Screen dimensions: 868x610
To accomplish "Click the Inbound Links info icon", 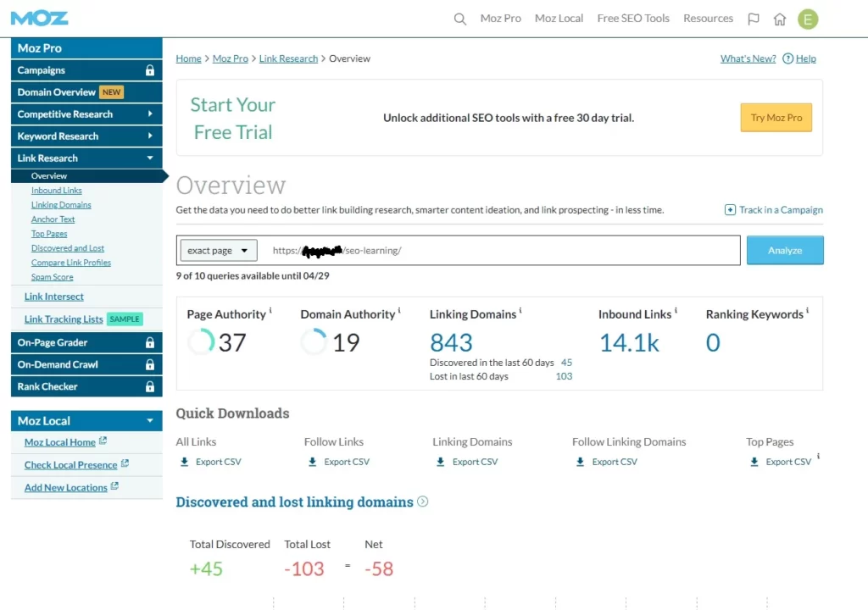I will click(x=676, y=311).
